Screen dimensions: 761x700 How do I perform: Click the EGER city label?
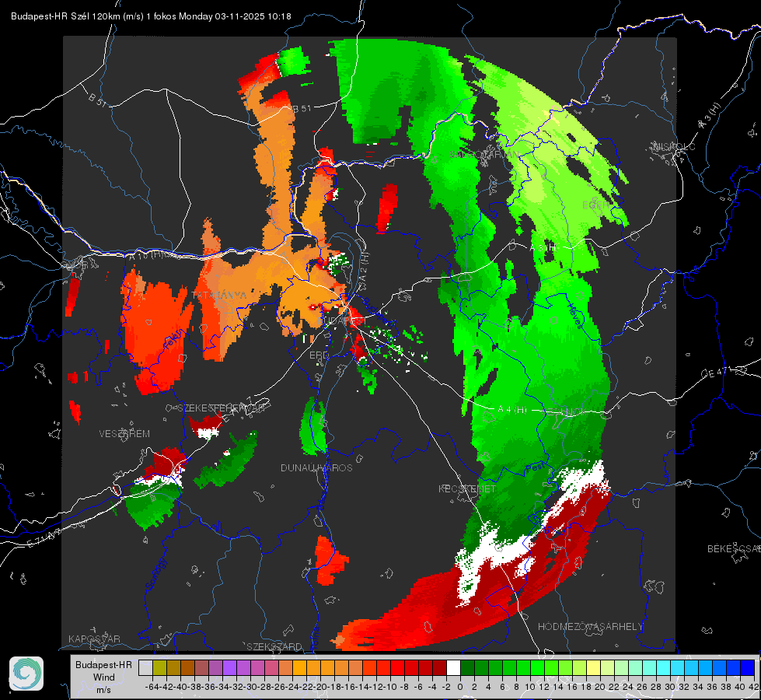[595, 205]
